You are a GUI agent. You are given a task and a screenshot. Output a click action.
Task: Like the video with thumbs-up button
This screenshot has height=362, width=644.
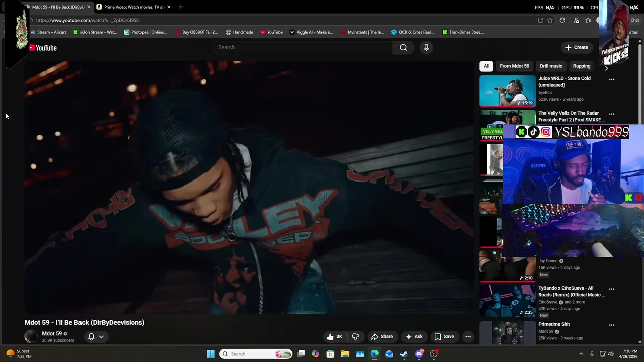click(x=335, y=337)
